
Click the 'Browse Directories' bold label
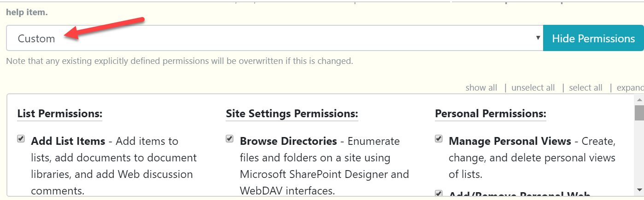coord(288,141)
